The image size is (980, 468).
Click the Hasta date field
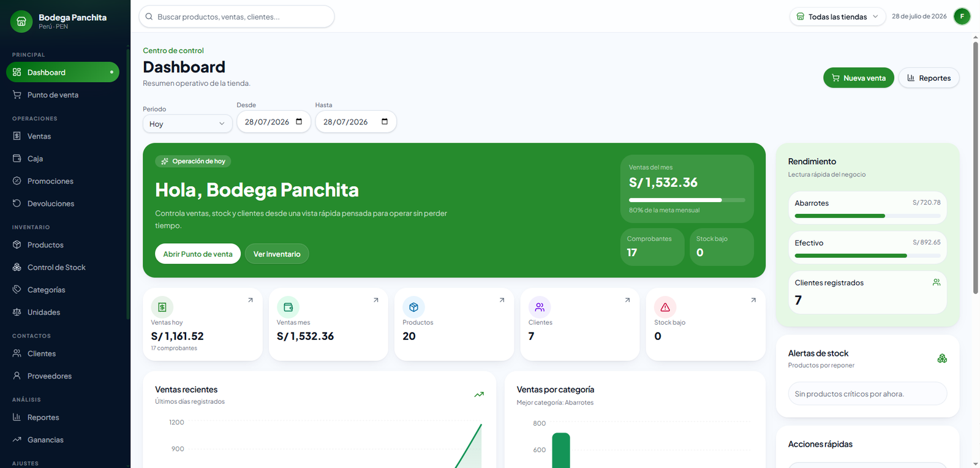tap(356, 121)
